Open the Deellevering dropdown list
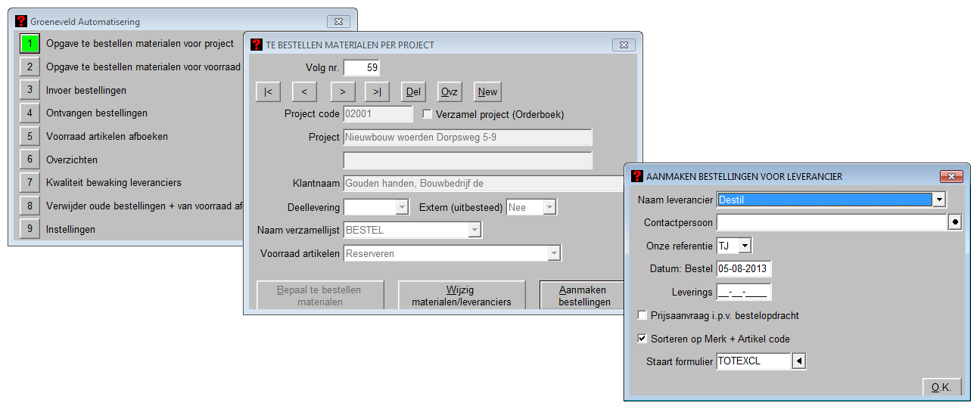Screen dimensions: 980x415 [x=402, y=207]
